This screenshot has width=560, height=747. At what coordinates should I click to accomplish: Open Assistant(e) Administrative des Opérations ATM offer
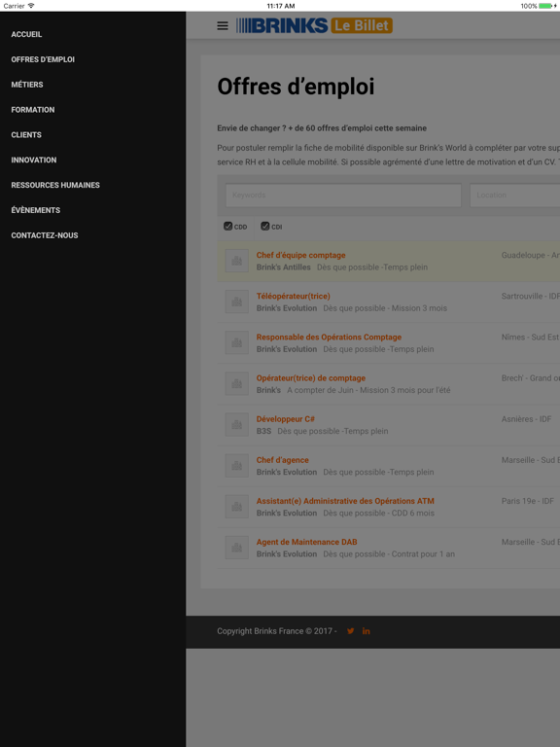345,501
